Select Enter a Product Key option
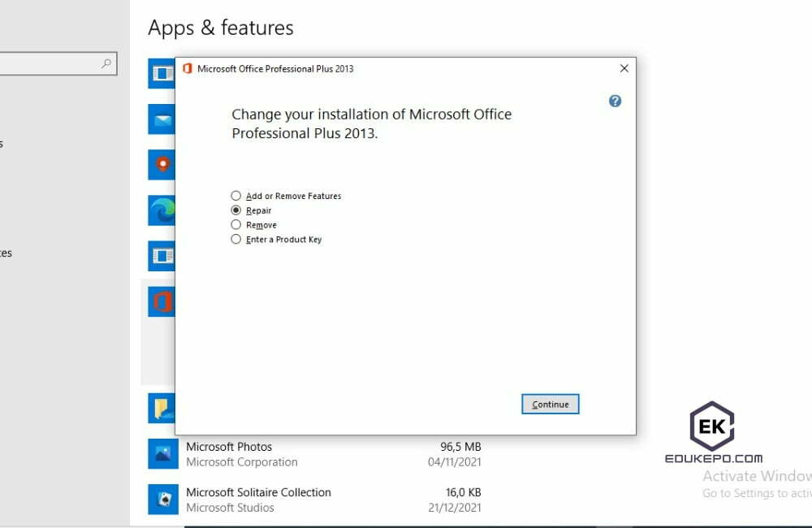 pos(236,240)
